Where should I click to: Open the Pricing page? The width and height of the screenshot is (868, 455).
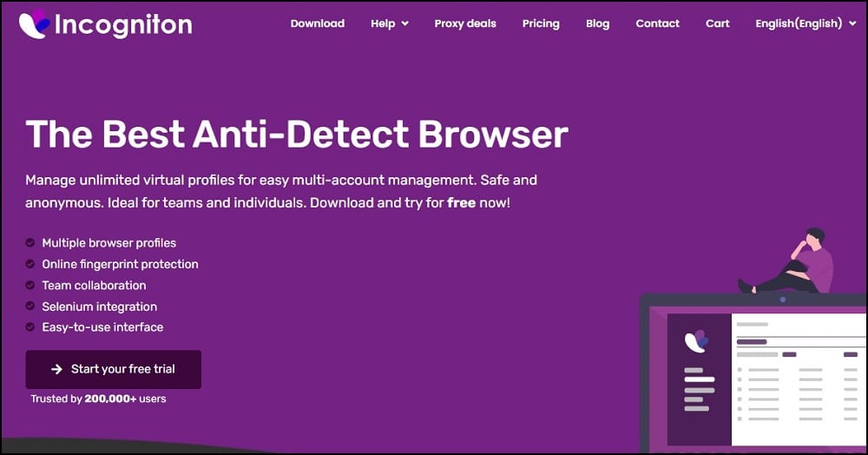click(x=541, y=23)
